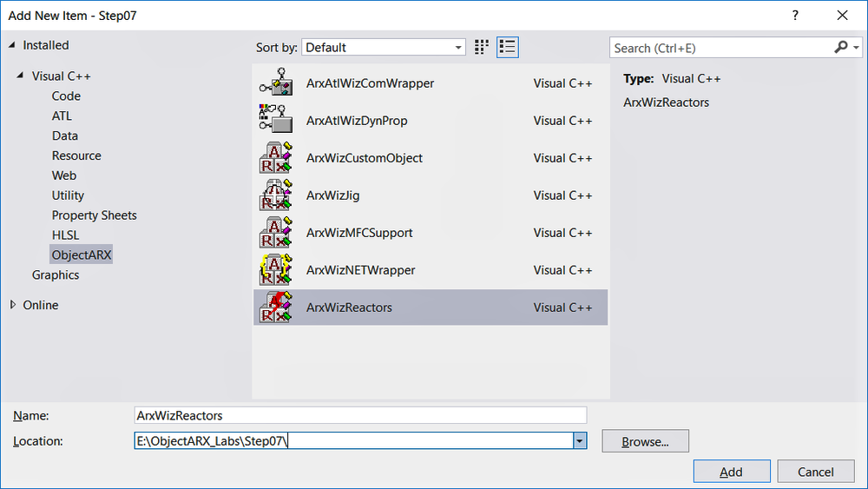
Task: Select the ArxWizCustomObject template icon
Action: point(276,158)
